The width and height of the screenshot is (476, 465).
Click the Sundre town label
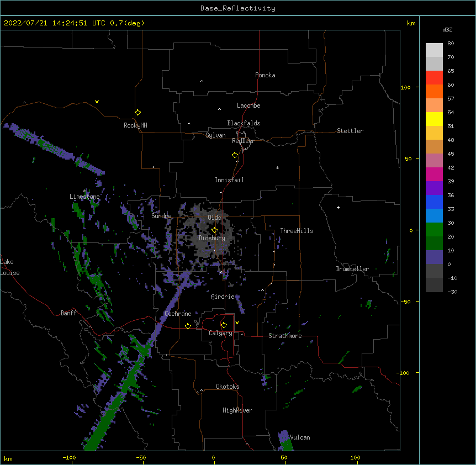tap(161, 216)
